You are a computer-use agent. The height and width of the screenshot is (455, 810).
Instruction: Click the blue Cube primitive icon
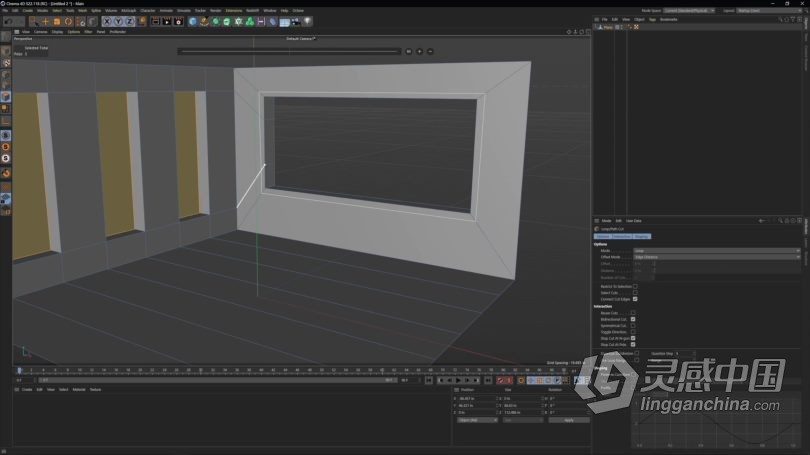[193, 22]
